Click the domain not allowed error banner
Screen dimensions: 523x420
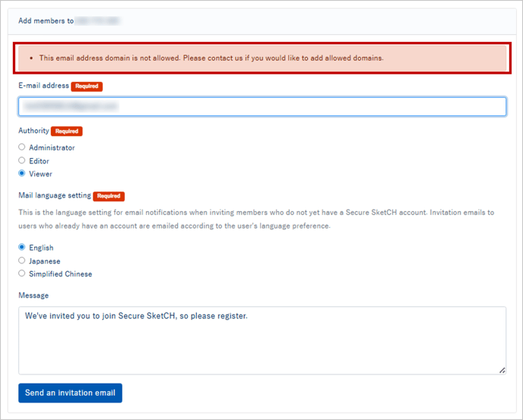click(x=261, y=58)
